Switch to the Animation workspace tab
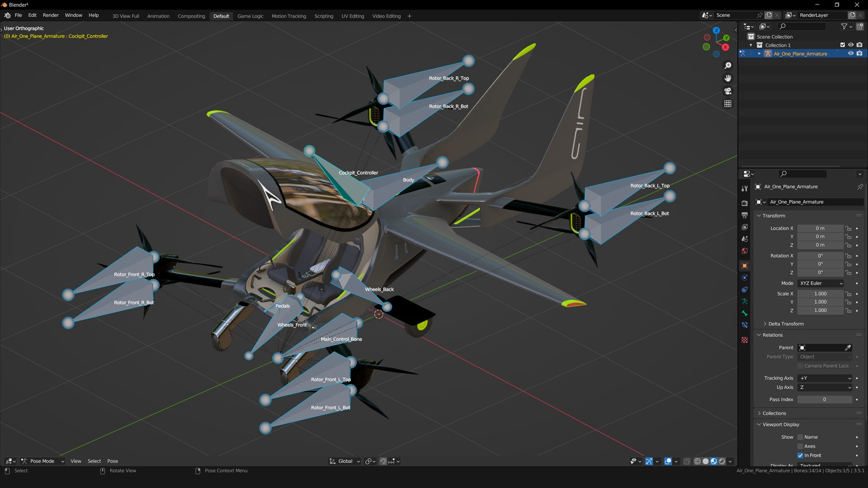 point(158,16)
